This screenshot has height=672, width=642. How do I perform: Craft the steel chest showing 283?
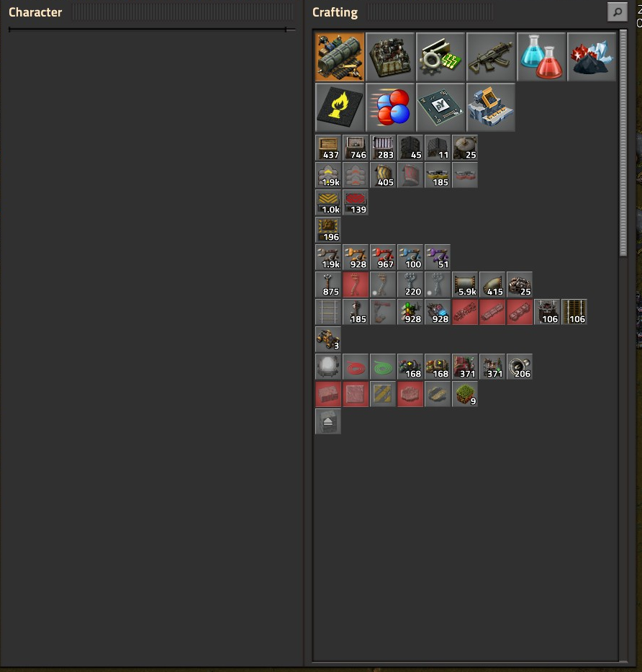[383, 148]
